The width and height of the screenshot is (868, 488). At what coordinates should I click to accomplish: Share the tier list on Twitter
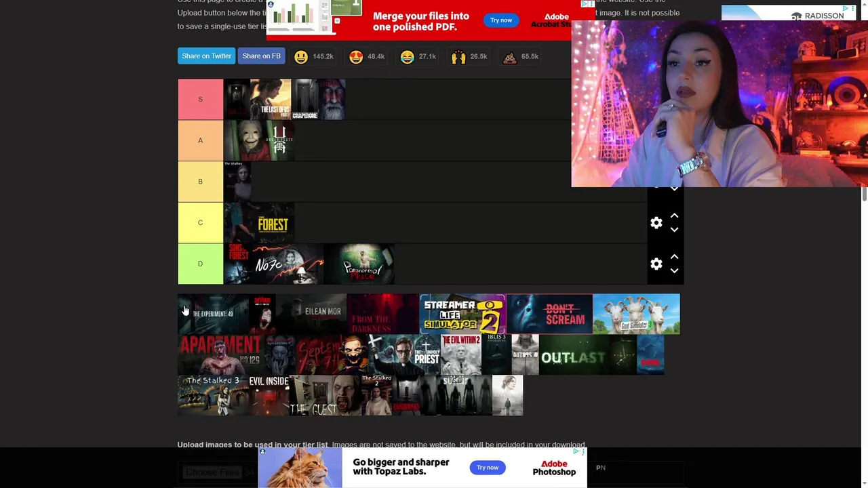(x=206, y=56)
